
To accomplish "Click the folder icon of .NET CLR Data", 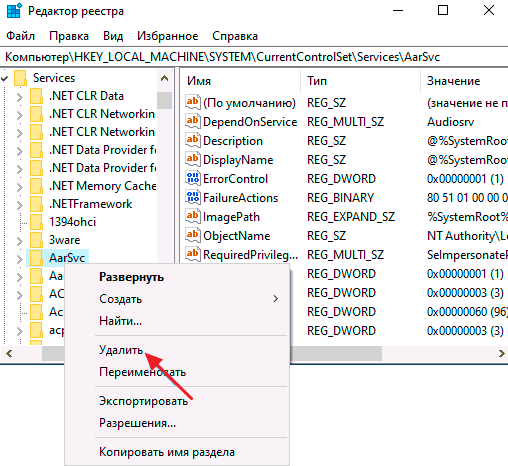I will click(x=36, y=96).
